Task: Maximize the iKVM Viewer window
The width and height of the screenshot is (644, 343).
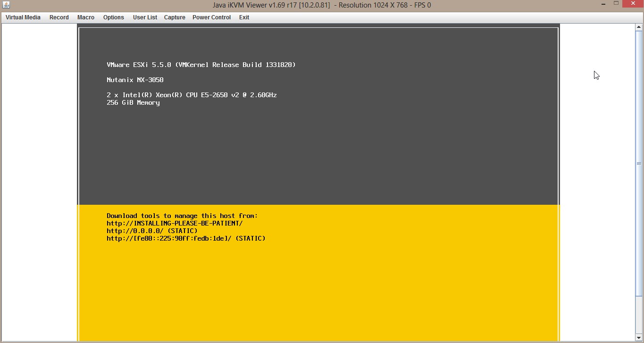Action: [x=616, y=4]
